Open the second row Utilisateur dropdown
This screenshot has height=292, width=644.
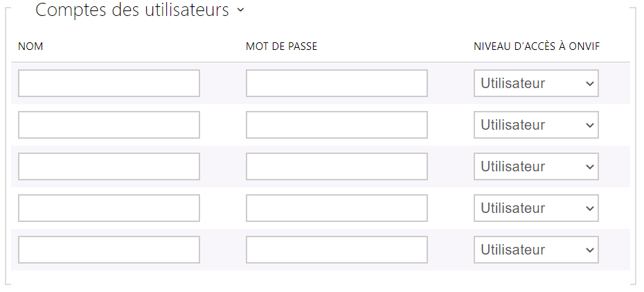pyautogui.click(x=536, y=125)
